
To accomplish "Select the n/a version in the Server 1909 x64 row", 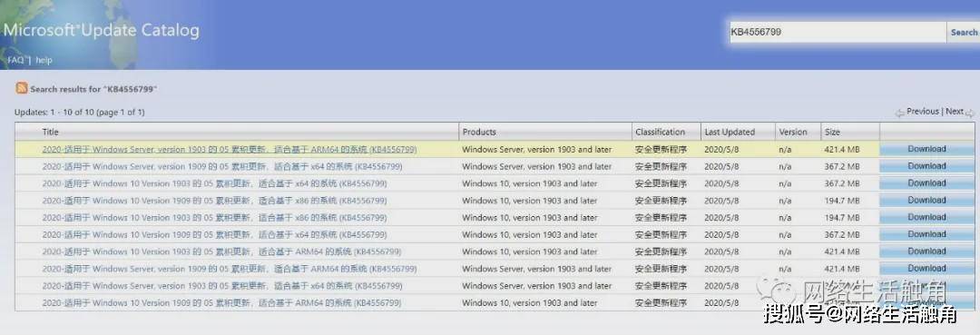I will pyautogui.click(x=785, y=167).
